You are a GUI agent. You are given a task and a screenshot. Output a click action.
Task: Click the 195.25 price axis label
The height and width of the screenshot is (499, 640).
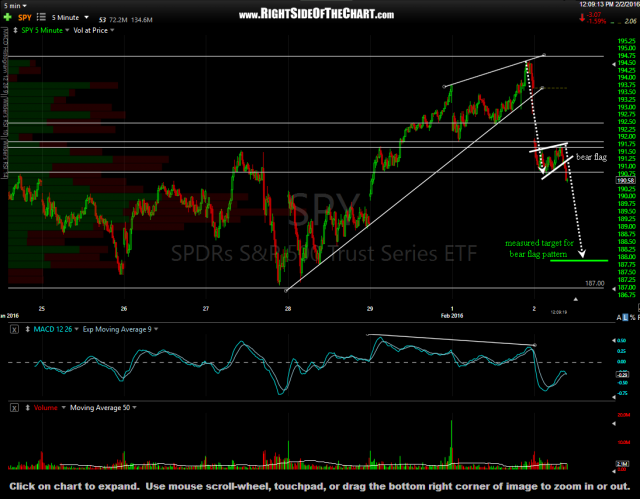coord(627,41)
